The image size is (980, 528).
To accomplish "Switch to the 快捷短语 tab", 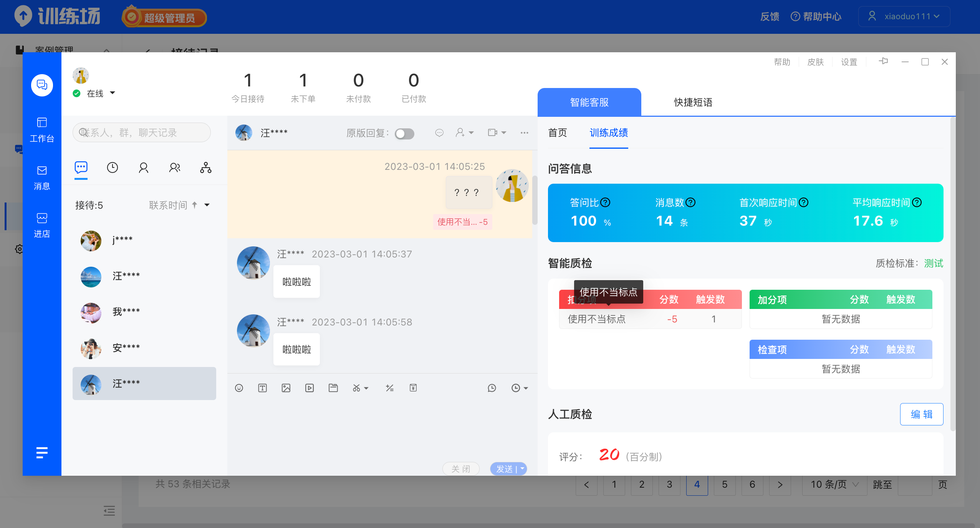I will [693, 102].
